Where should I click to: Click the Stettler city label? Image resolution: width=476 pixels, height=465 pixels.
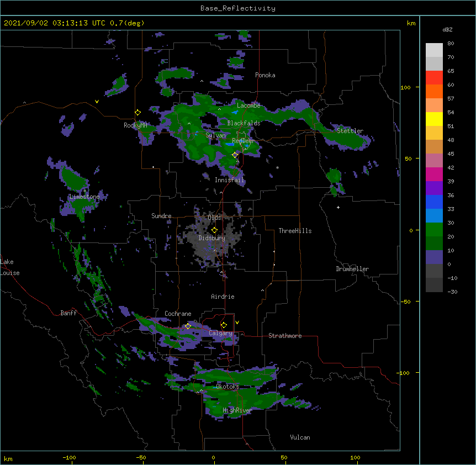(350, 131)
